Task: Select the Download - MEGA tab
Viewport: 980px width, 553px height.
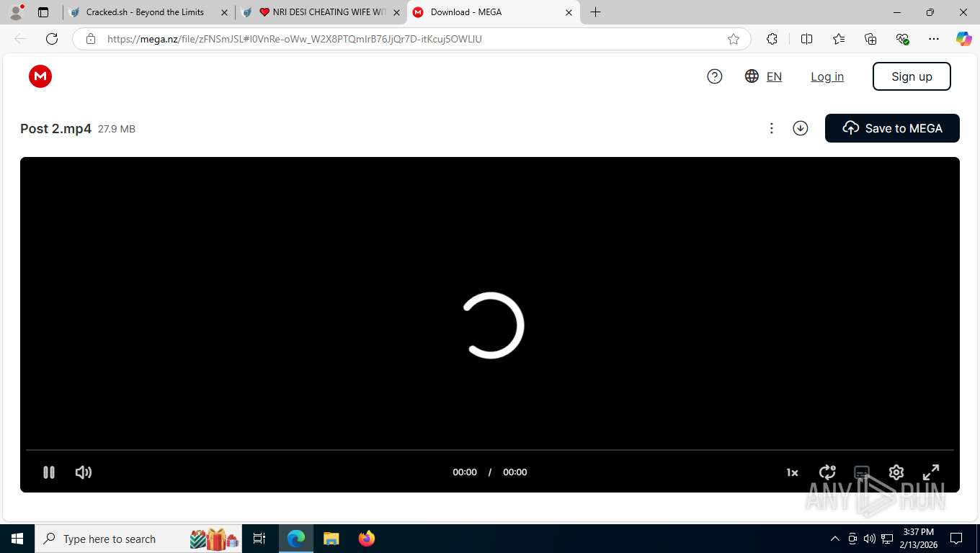Action: coord(493,12)
